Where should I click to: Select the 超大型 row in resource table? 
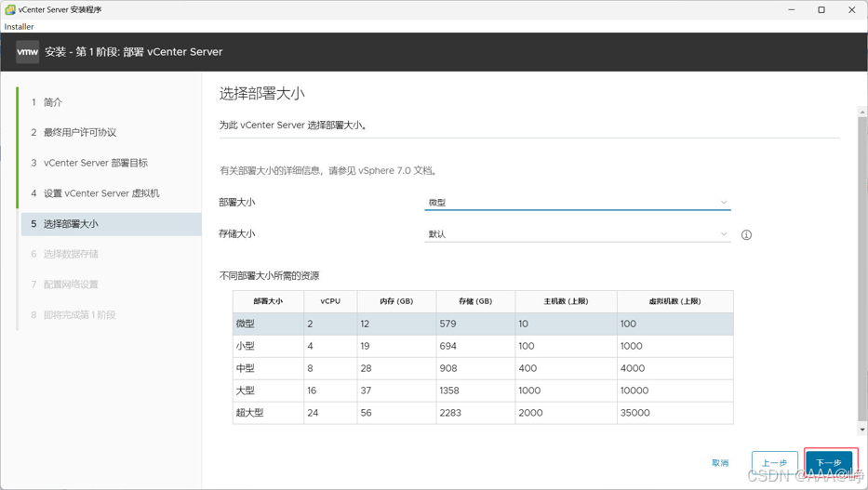tap(483, 413)
